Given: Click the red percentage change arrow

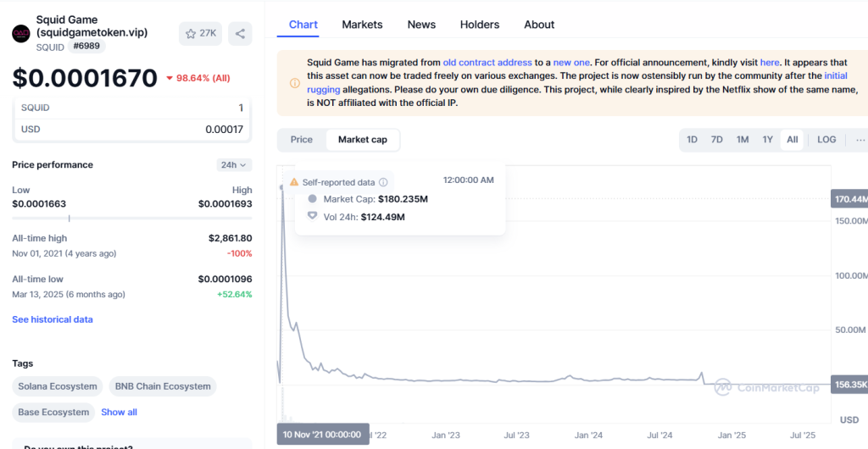Looking at the screenshot, I should [170, 79].
